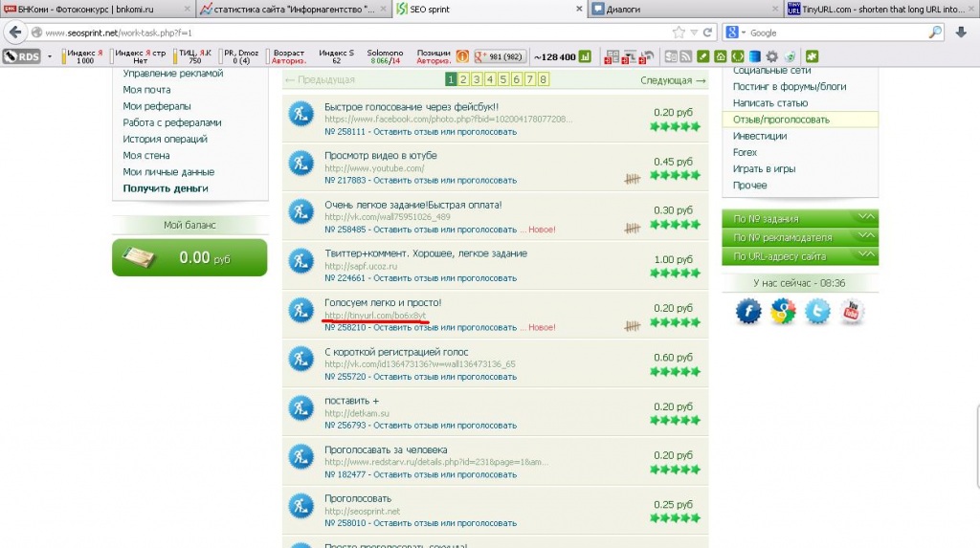
Task: Switch to the 'Диалоги' browser tab
Action: [x=685, y=10]
